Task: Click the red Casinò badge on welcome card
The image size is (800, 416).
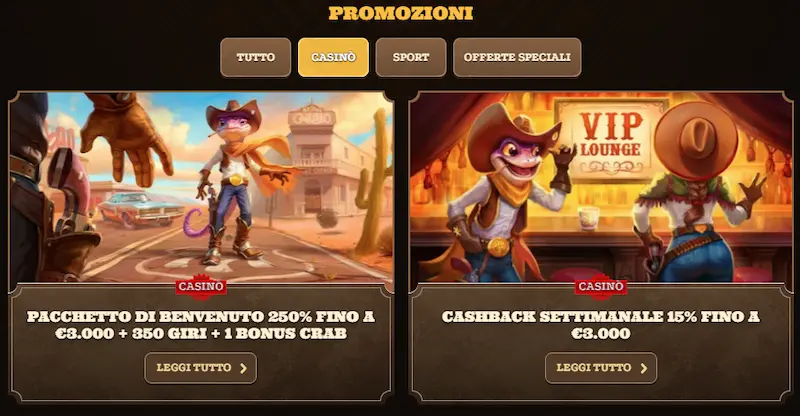Action: pyautogui.click(x=201, y=286)
